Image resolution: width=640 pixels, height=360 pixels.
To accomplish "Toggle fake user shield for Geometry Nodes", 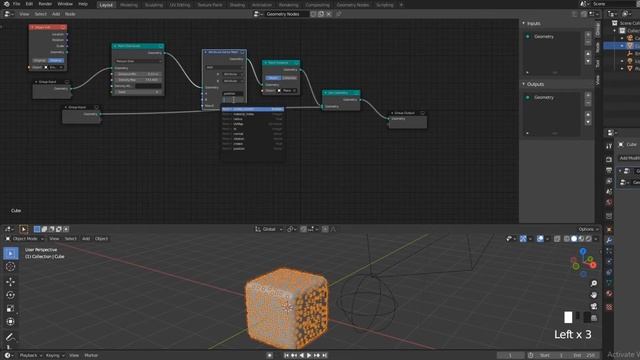I will coord(313,14).
